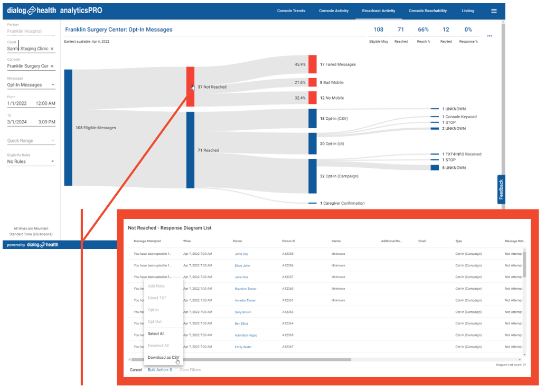Open the Bulk Action: 0 button
Image resolution: width=555 pixels, height=392 pixels.
pos(160,370)
